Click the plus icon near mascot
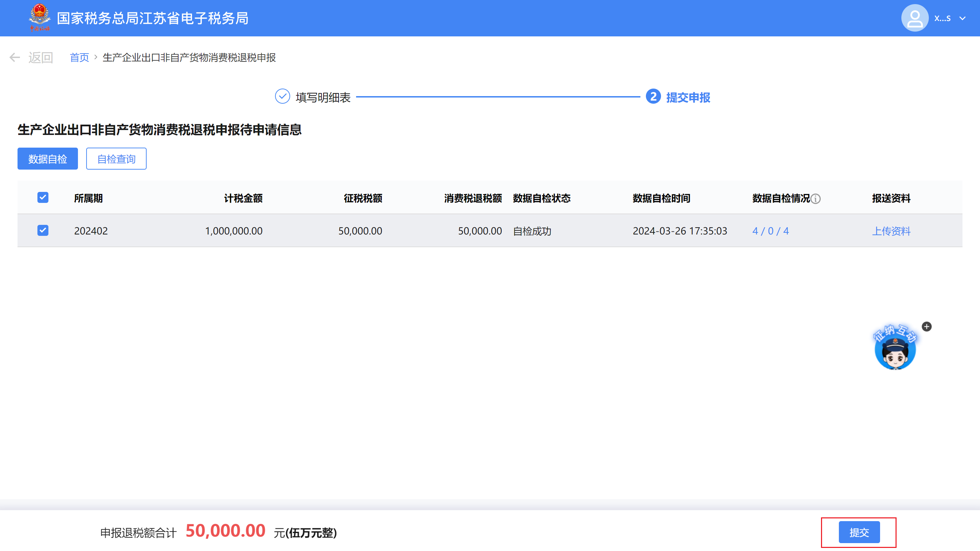980x551 pixels. (926, 326)
